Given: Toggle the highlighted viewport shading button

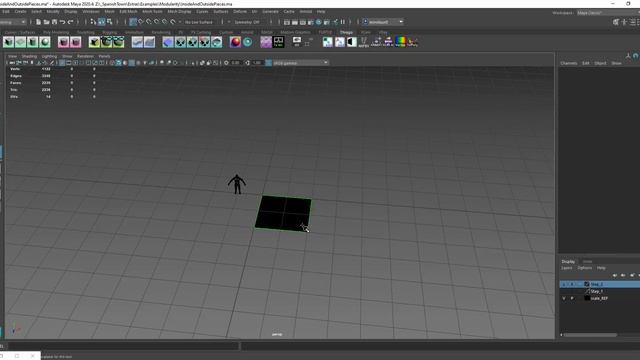Looking at the screenshot, I should [118, 63].
